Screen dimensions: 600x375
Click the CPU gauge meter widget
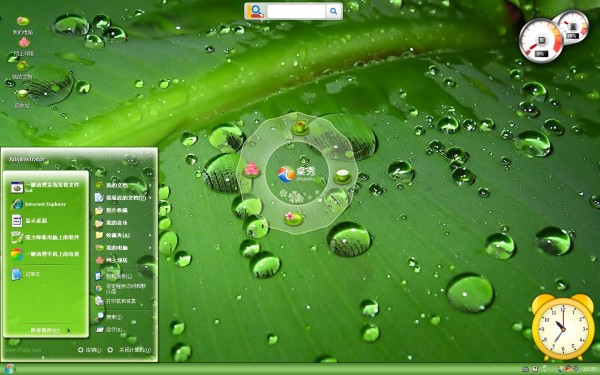click(541, 41)
